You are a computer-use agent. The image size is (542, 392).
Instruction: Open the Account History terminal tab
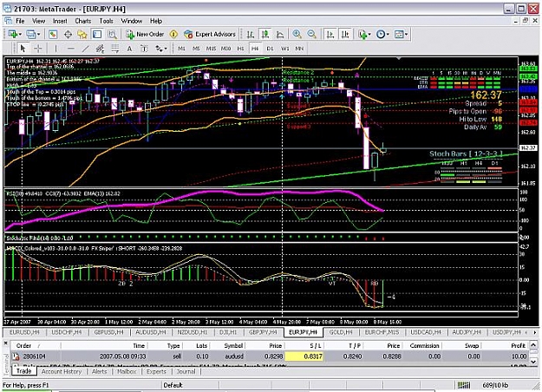(x=62, y=371)
